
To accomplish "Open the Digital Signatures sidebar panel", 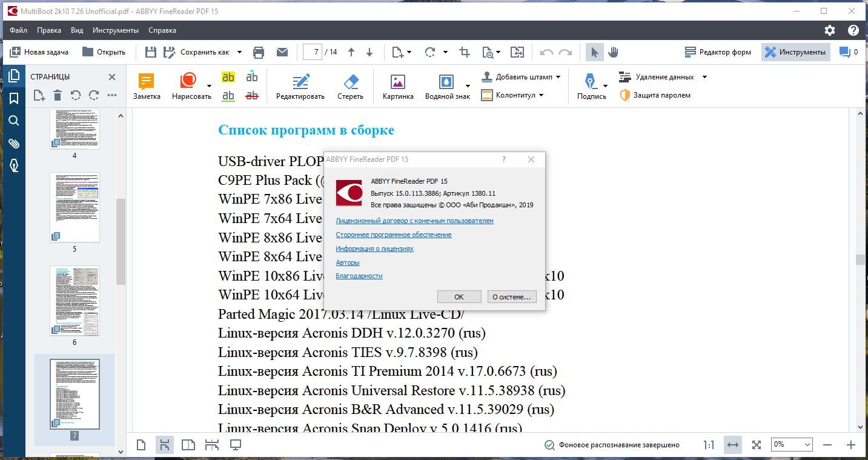I will pos(14,165).
